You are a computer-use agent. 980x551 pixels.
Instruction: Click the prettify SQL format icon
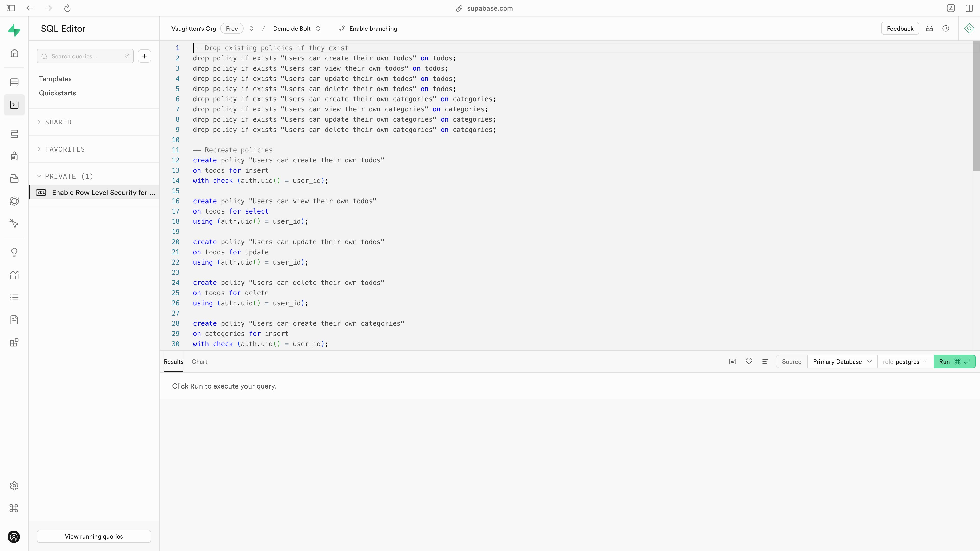coord(765,362)
